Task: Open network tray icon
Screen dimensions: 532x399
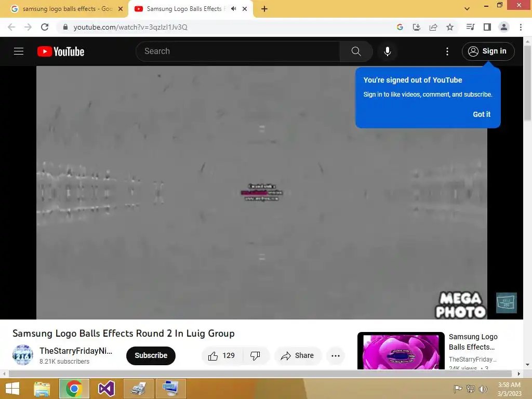Action: click(470, 389)
